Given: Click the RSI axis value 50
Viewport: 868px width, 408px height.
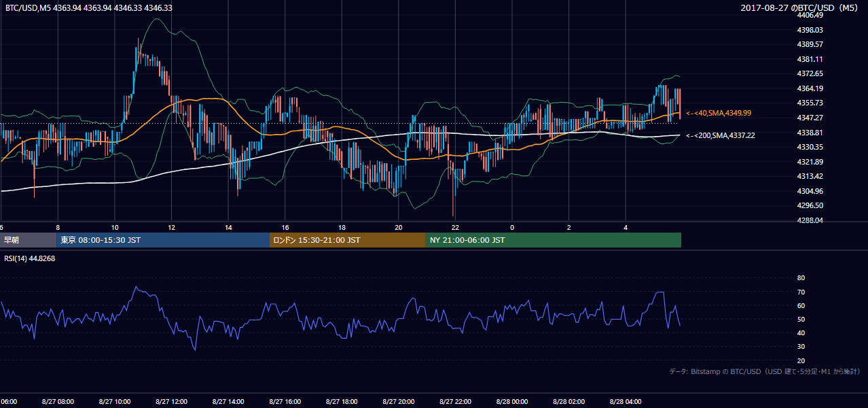Looking at the screenshot, I should (801, 319).
